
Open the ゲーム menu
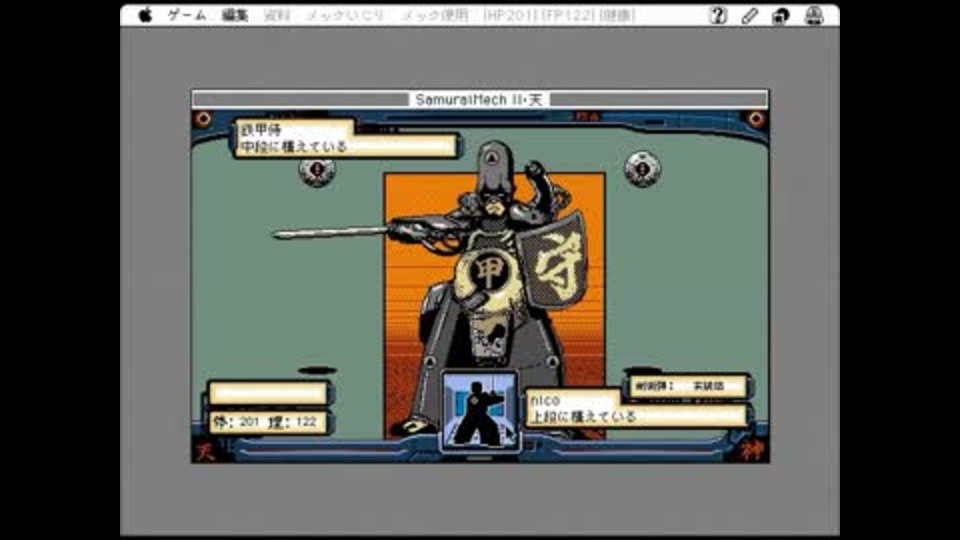[187, 15]
